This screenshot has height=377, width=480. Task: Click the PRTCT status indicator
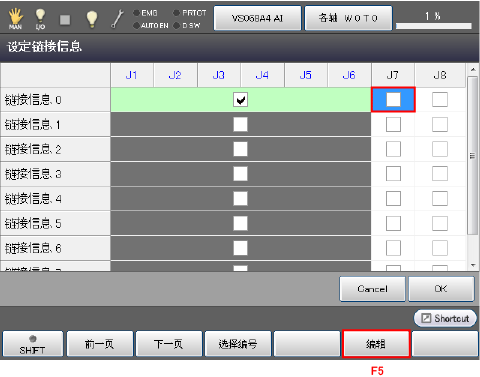coord(190,13)
